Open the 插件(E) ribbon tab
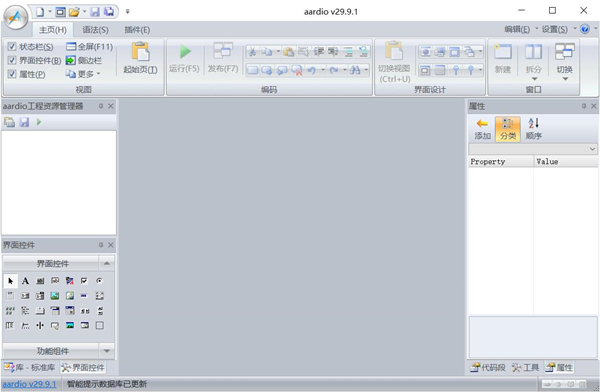This screenshot has height=392, width=600. pyautogui.click(x=137, y=30)
